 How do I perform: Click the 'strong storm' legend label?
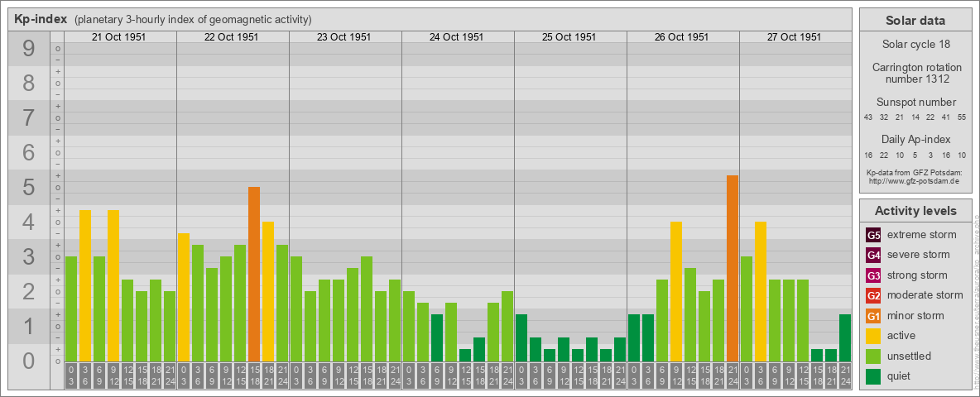pyautogui.click(x=917, y=275)
